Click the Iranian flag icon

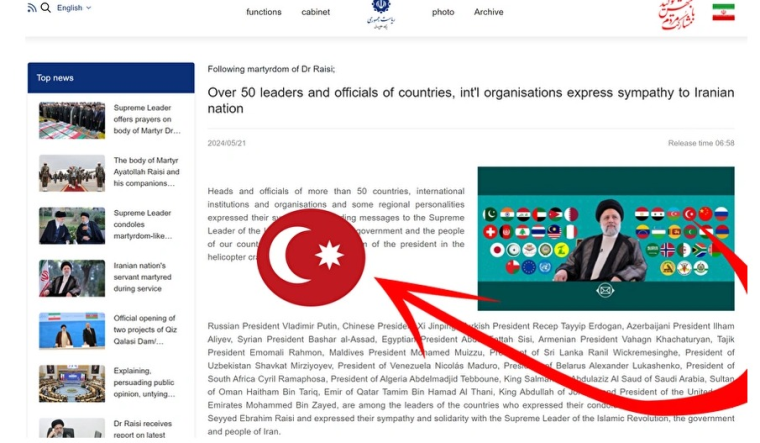[723, 12]
